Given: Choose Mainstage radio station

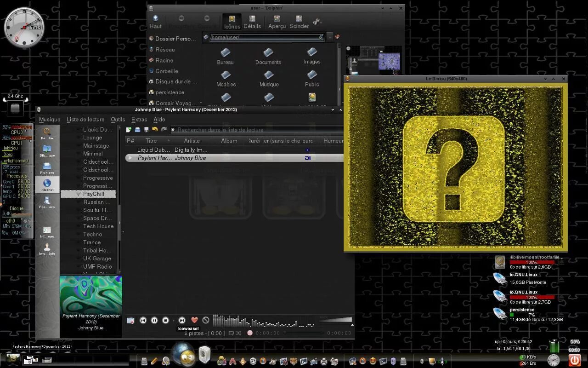Looking at the screenshot, I should (x=96, y=146).
